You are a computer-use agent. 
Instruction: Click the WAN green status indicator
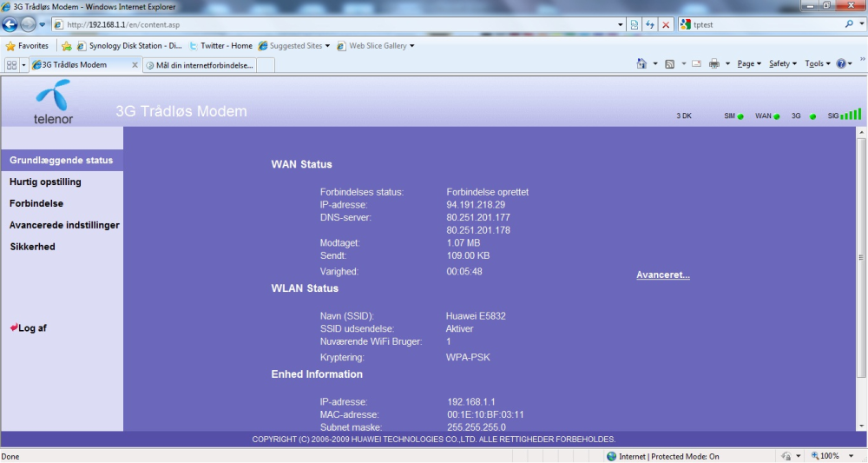pyautogui.click(x=777, y=116)
